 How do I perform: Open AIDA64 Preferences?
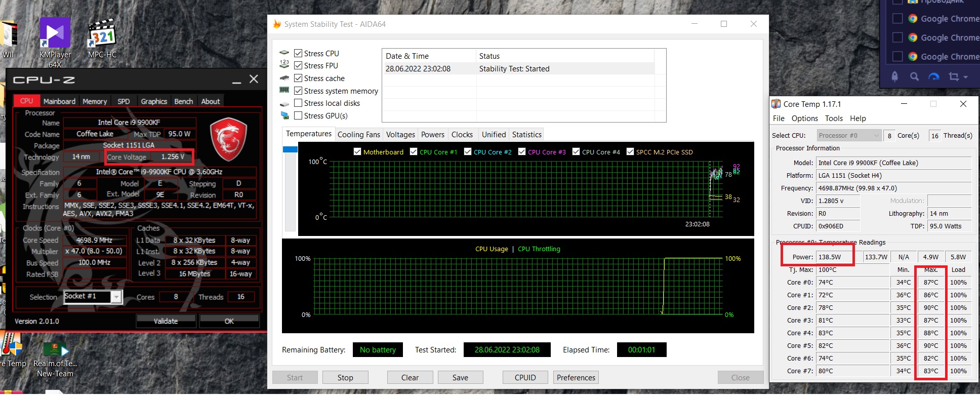click(x=576, y=378)
